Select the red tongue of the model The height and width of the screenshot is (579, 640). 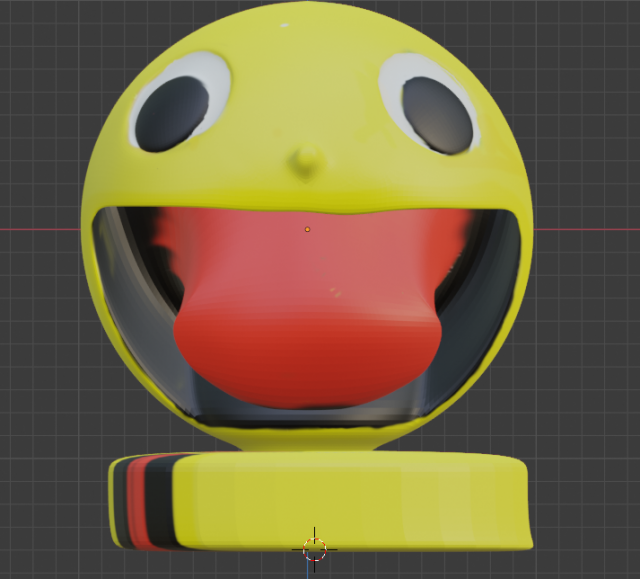tap(307, 308)
